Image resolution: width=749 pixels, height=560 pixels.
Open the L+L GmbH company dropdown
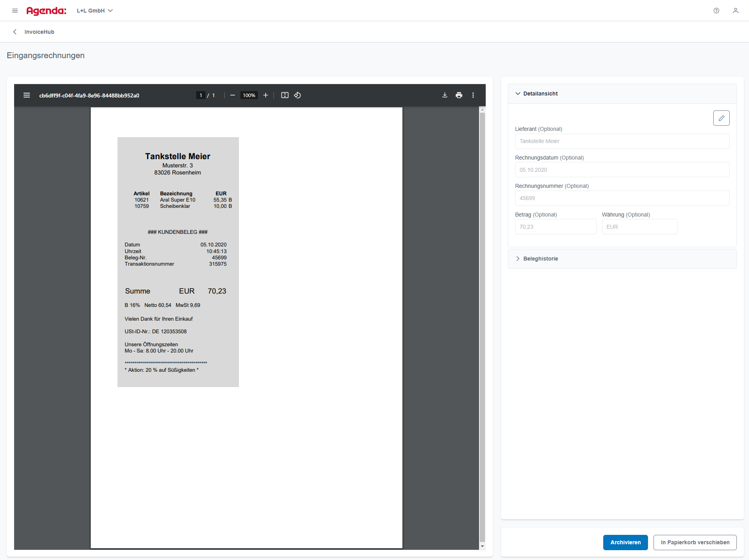(x=95, y=11)
